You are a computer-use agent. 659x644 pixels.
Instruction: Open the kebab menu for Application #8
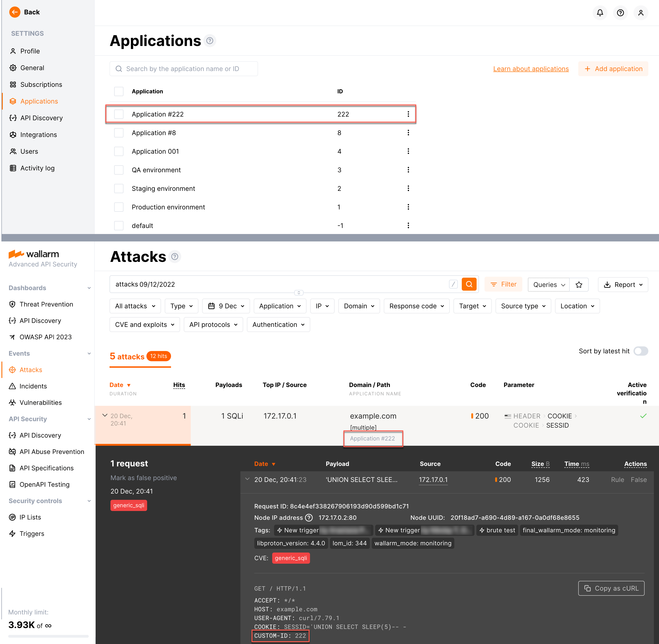click(x=408, y=133)
